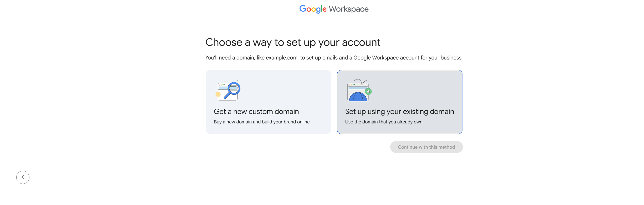Image resolution: width=644 pixels, height=205 pixels.
Task: Click the magnifying glass domain search illustration
Action: tap(228, 90)
